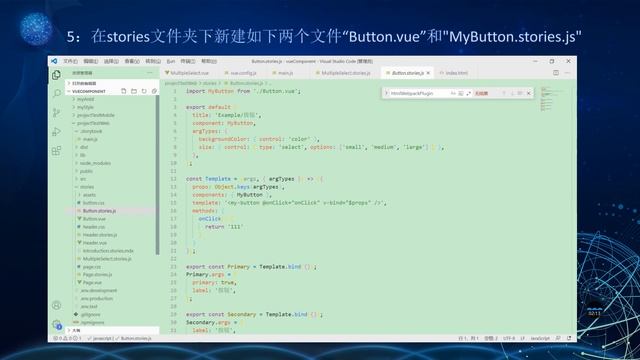Open the Accounts icon in activity bar

[x=57, y=305]
